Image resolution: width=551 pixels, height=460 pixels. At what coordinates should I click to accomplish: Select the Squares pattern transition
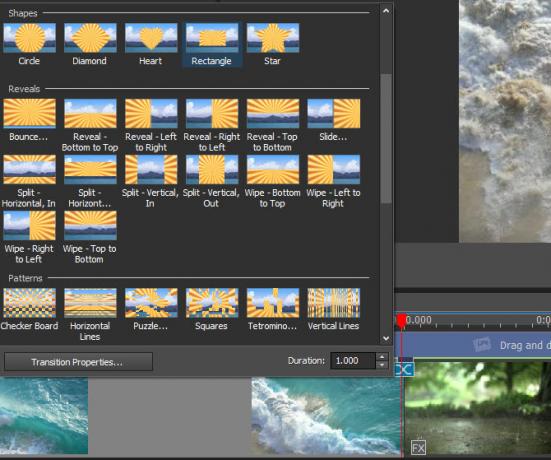pos(212,310)
